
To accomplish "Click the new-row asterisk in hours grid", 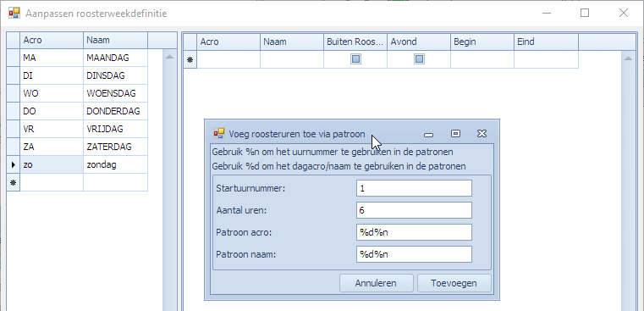I will tap(190, 59).
